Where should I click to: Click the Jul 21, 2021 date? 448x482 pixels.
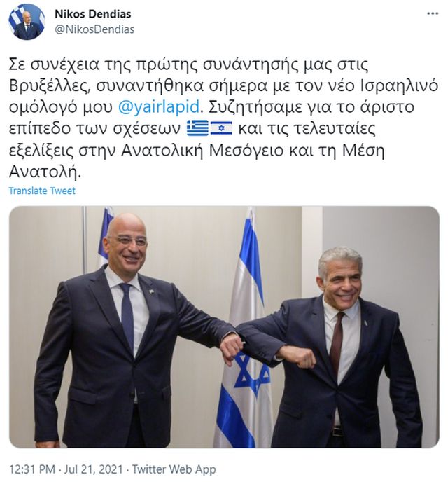93,469
